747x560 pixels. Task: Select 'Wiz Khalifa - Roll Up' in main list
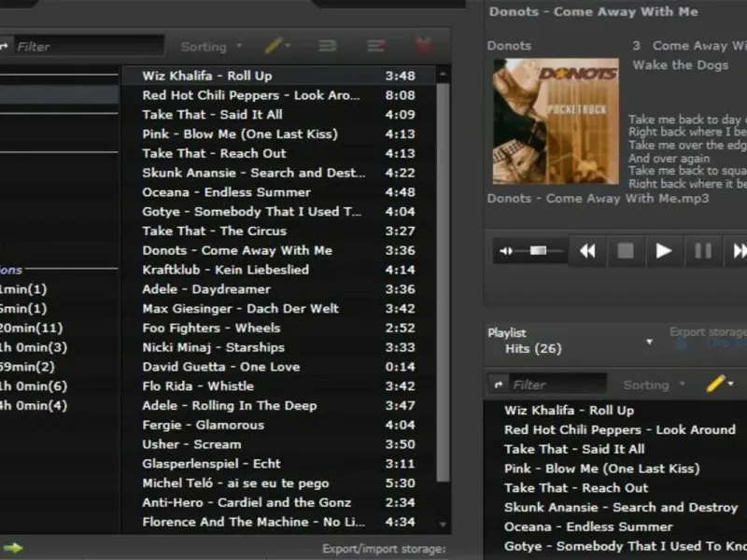[278, 76]
